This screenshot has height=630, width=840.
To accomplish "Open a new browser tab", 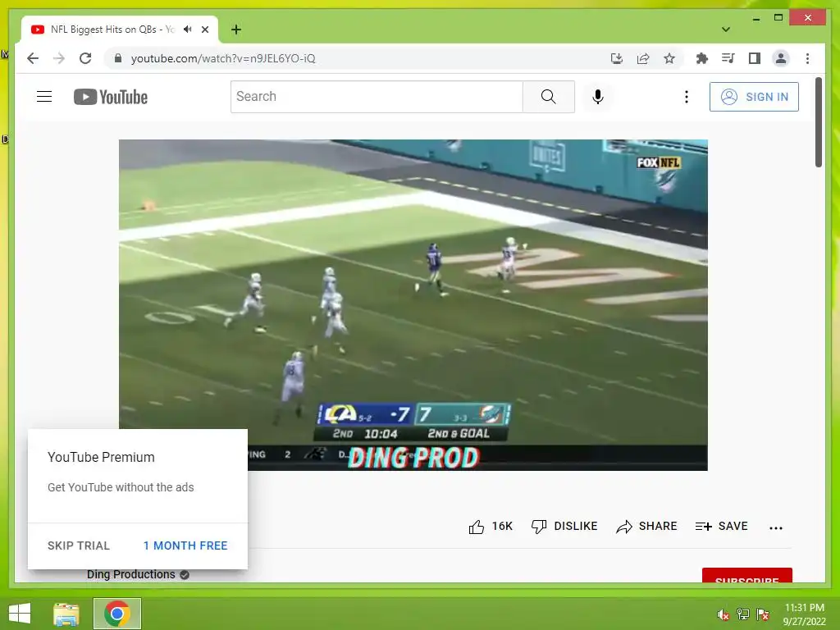I will pyautogui.click(x=236, y=30).
